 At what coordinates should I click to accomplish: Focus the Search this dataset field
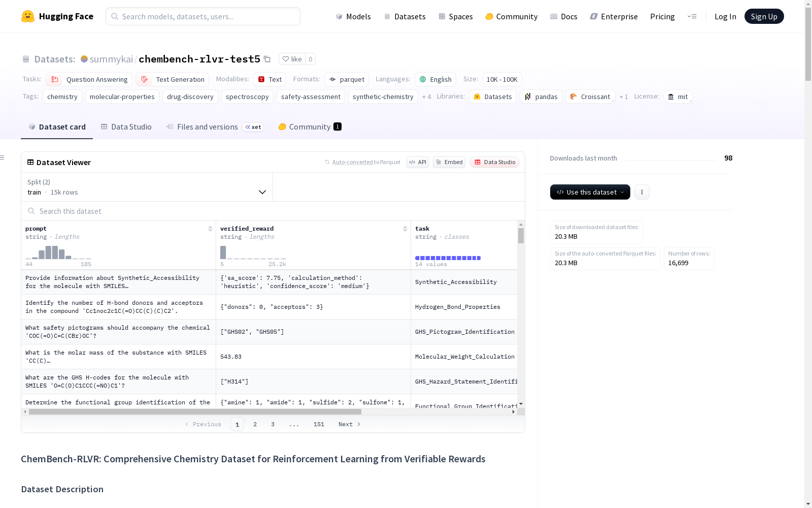(273, 211)
